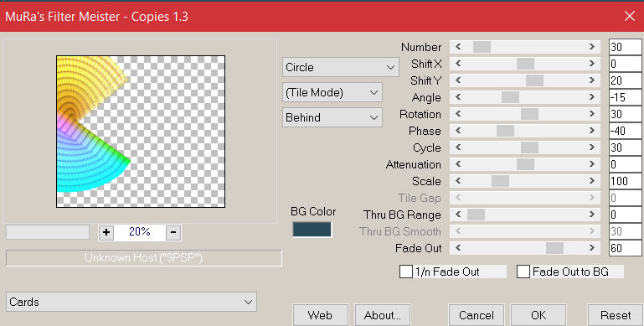Pick the BG Color swatch
Viewport: 644px width, 326px height.
(x=312, y=230)
